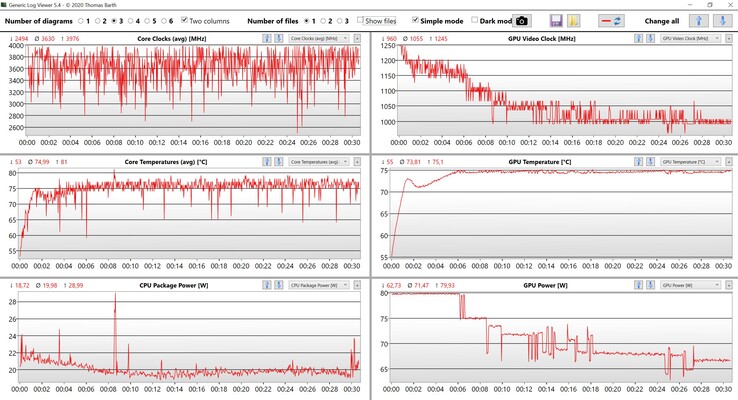Image resolution: width=738 pixels, height=400 pixels.
Task: Set number of diagrams to 4
Action: pyautogui.click(x=130, y=21)
